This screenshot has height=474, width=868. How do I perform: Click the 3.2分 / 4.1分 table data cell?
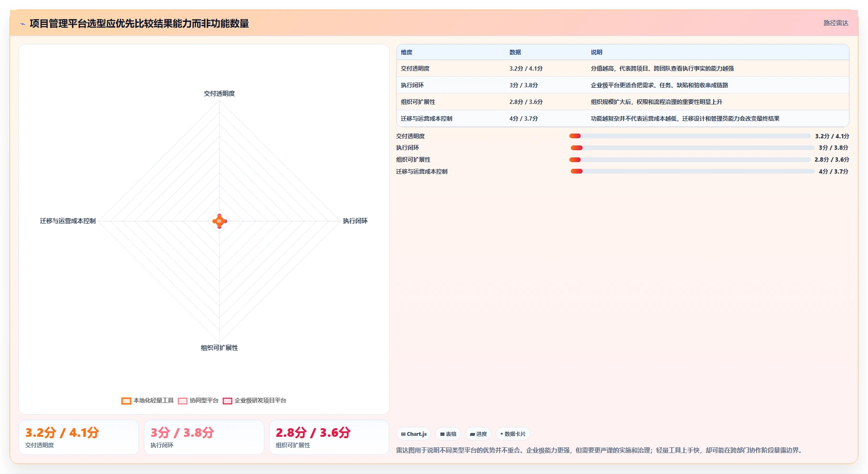[x=526, y=69]
